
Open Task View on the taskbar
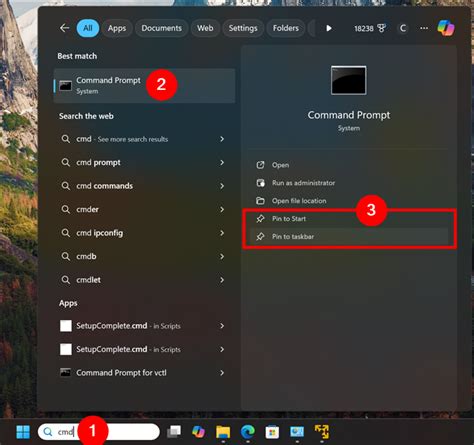click(174, 432)
